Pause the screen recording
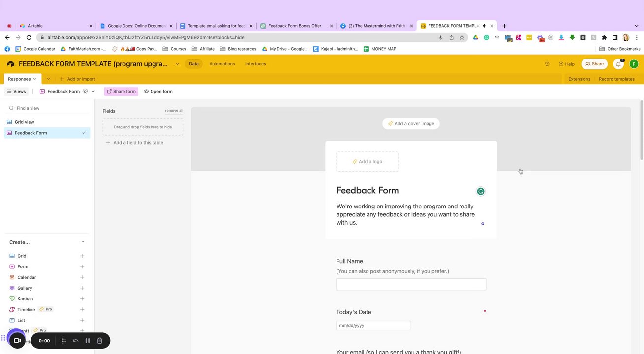This screenshot has height=354, width=644. click(x=88, y=340)
